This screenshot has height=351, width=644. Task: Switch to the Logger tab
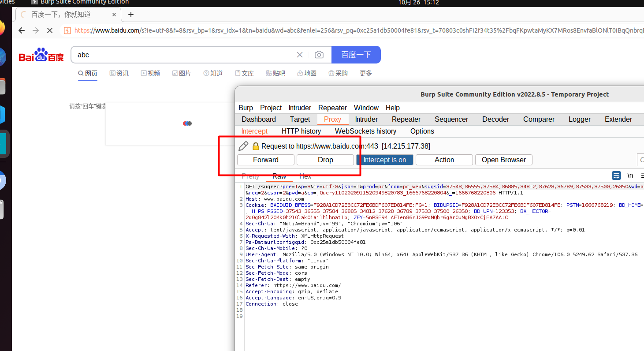(580, 119)
